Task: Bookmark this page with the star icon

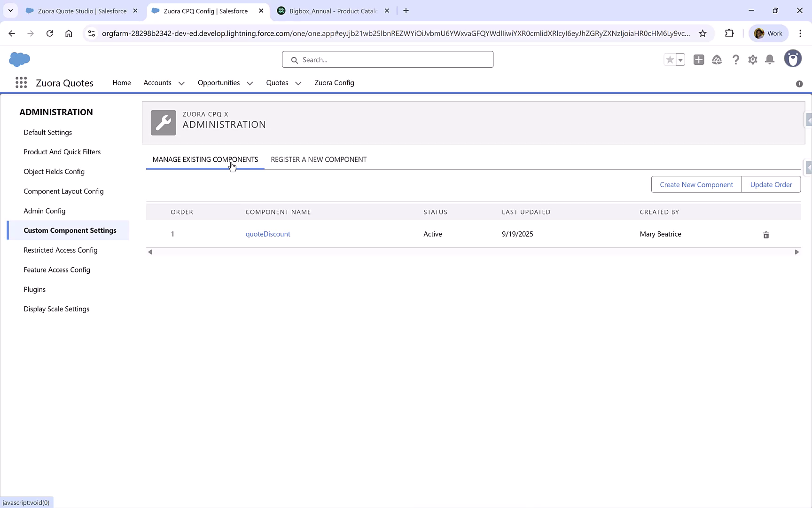Action: point(703,33)
